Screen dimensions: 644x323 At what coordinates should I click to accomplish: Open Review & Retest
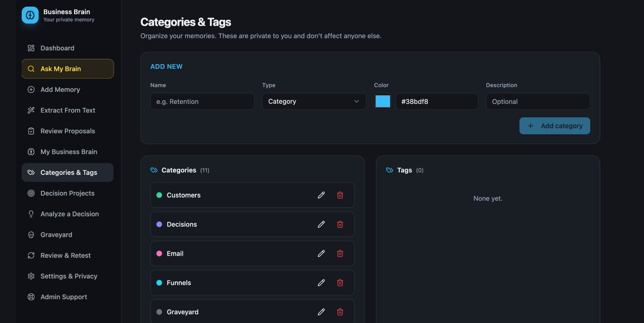(x=68, y=256)
